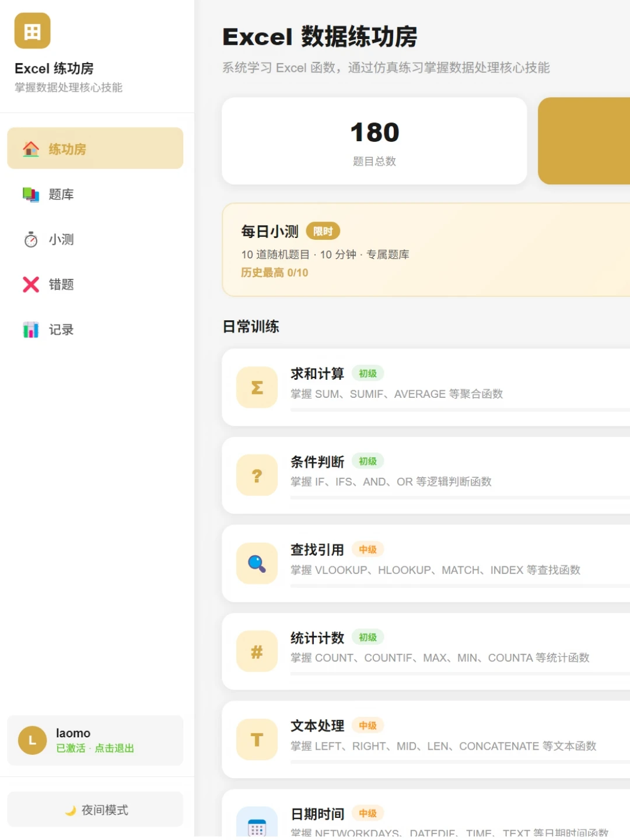Click the 初级 badge on 统计计数
The width and height of the screenshot is (630, 840).
pyautogui.click(x=367, y=638)
